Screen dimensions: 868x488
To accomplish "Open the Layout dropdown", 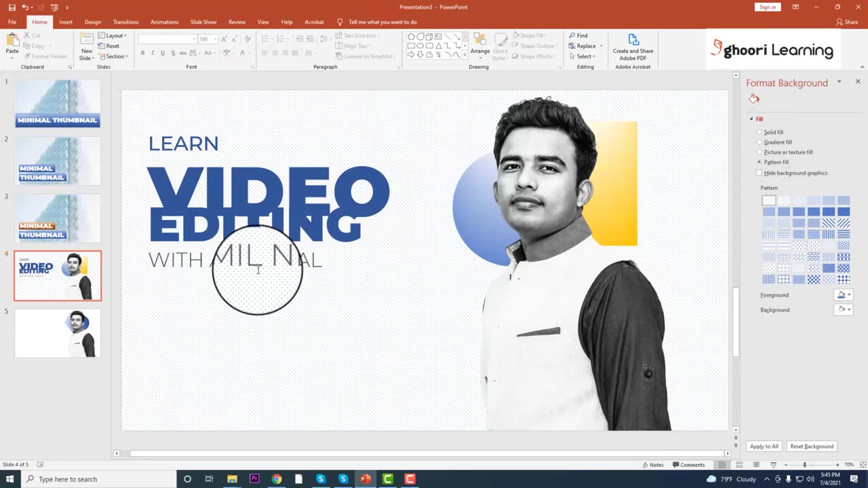I will [113, 35].
